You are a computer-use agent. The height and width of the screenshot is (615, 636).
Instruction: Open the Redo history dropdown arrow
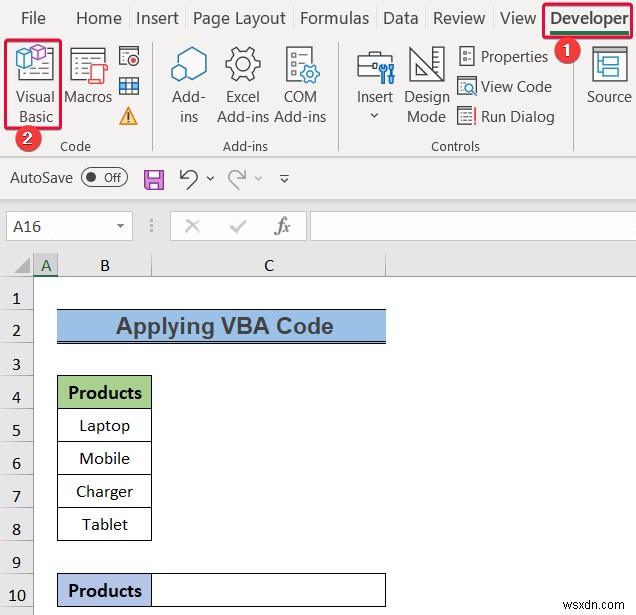[258, 178]
